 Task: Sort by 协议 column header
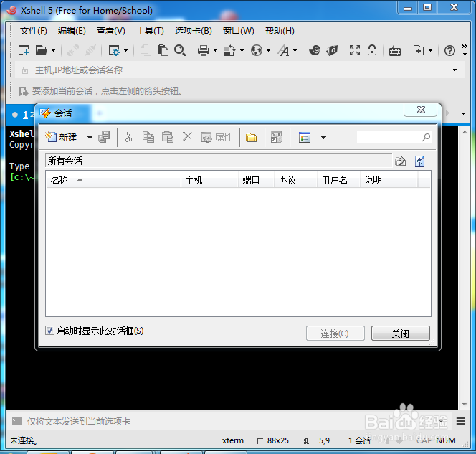295,180
